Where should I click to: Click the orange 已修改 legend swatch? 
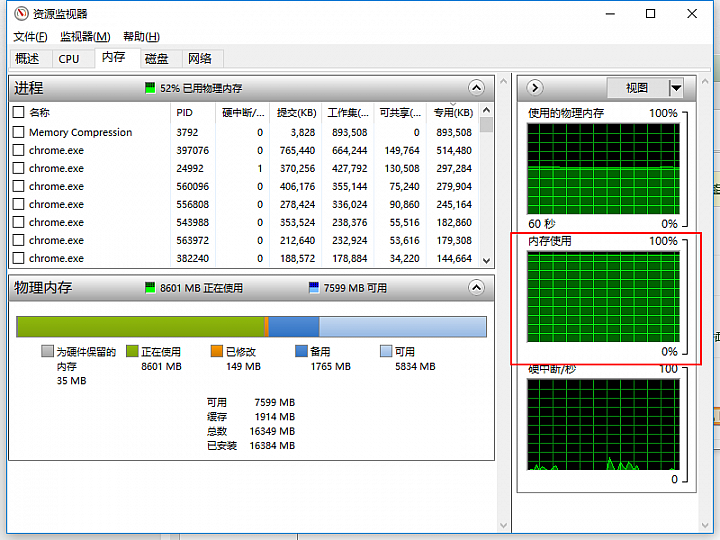(x=217, y=351)
